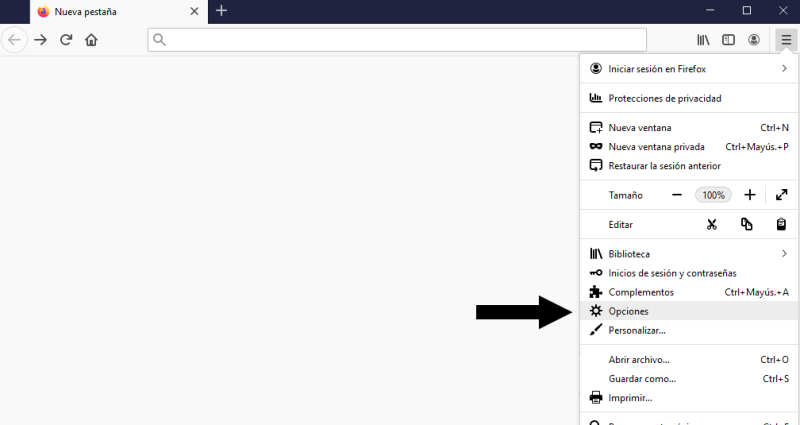Expand the Biblioteca submenu

(690, 254)
